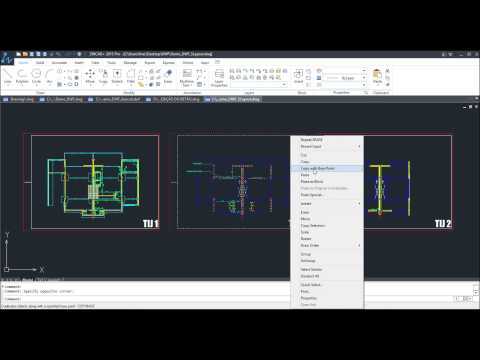Click the TU 2 label text
Screen dimensions: 480x360
coord(443,223)
